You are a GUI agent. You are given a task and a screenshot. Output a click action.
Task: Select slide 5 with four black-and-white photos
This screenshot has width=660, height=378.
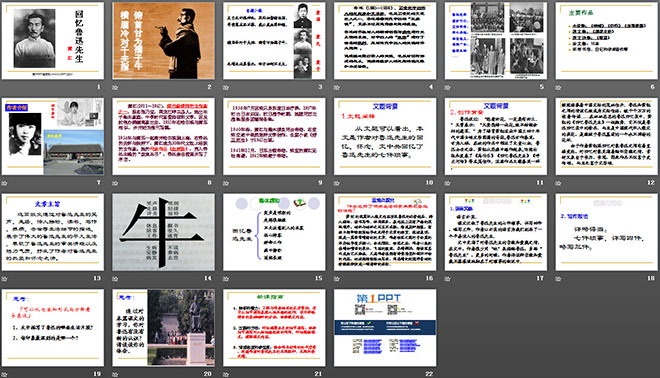click(495, 41)
